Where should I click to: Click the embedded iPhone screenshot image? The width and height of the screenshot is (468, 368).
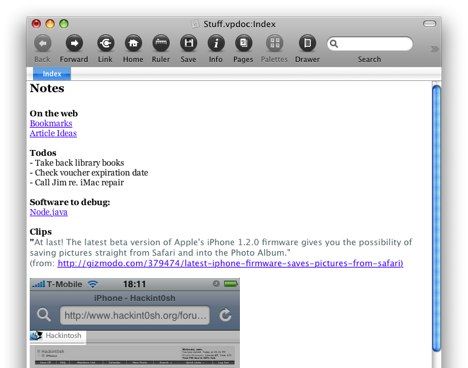point(135,323)
